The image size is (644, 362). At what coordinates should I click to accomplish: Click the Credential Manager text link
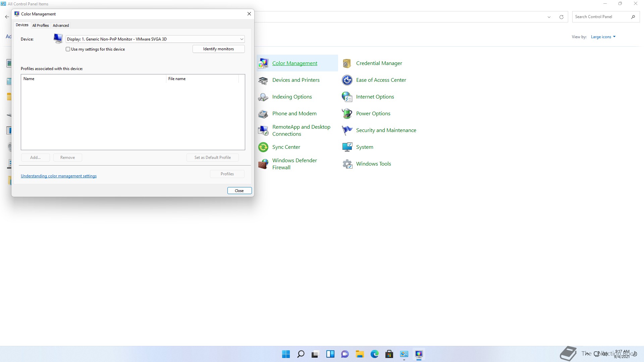379,63
